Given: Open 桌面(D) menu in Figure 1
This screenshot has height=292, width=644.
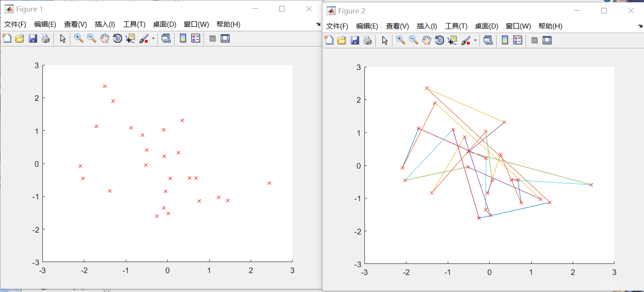Looking at the screenshot, I should [164, 24].
